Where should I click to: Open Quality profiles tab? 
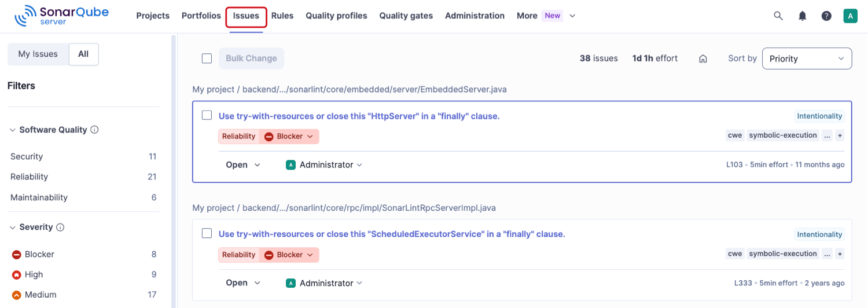pyautogui.click(x=336, y=16)
